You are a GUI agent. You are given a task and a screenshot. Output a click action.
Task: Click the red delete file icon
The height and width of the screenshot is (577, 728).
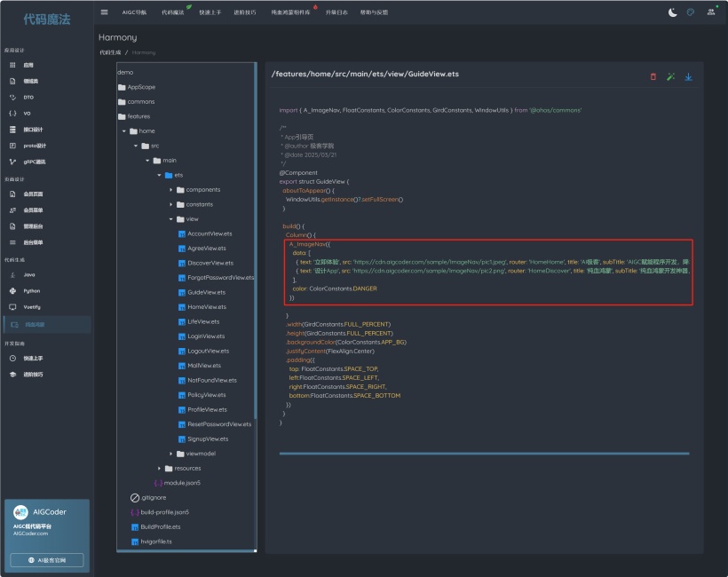pyautogui.click(x=653, y=77)
